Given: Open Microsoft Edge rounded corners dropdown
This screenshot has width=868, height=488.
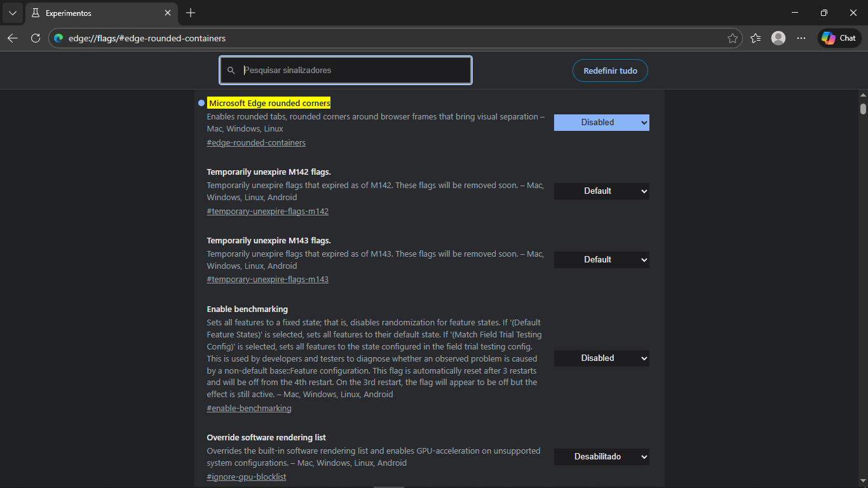Looking at the screenshot, I should tap(601, 123).
